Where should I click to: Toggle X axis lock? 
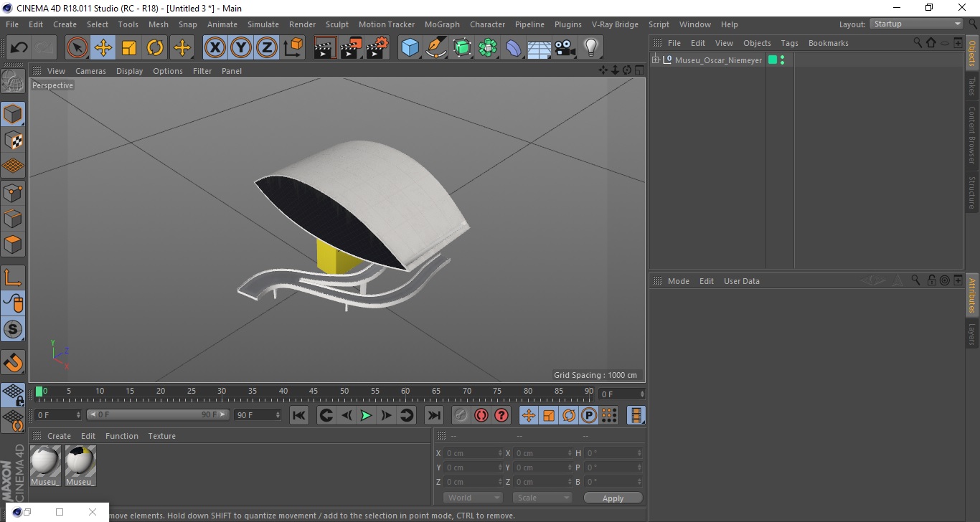pos(215,48)
